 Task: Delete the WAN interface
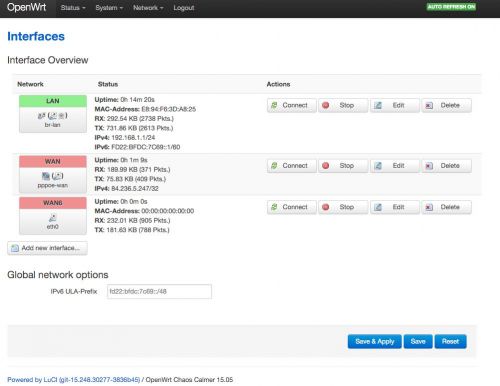pos(446,166)
